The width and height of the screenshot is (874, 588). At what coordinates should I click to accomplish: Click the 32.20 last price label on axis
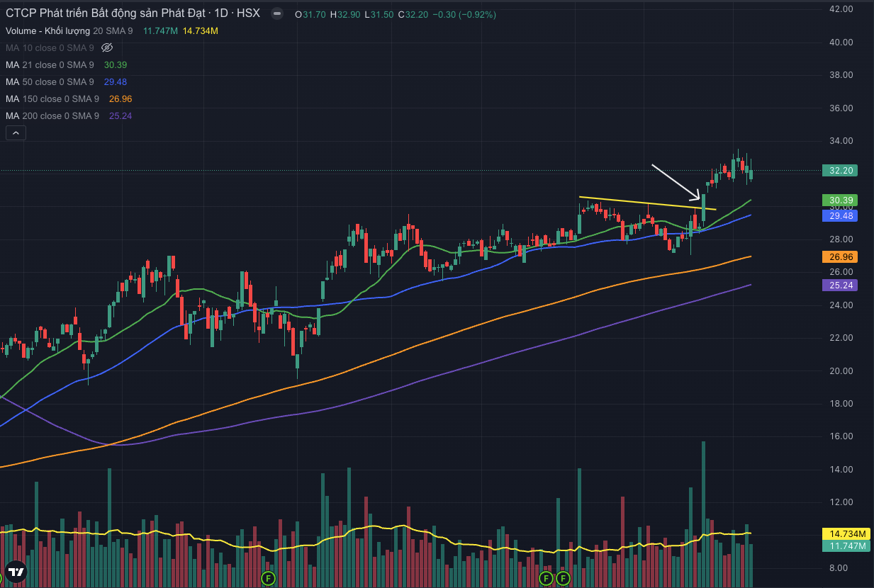[x=839, y=170]
